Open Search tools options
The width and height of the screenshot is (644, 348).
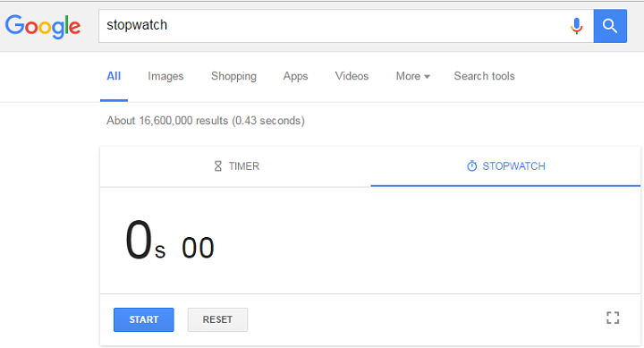pyautogui.click(x=484, y=76)
